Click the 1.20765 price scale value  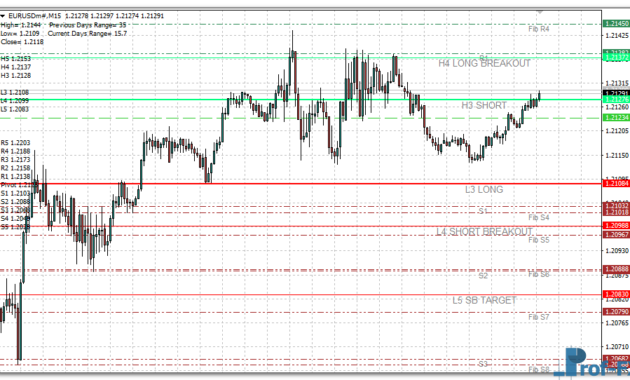pos(617,323)
